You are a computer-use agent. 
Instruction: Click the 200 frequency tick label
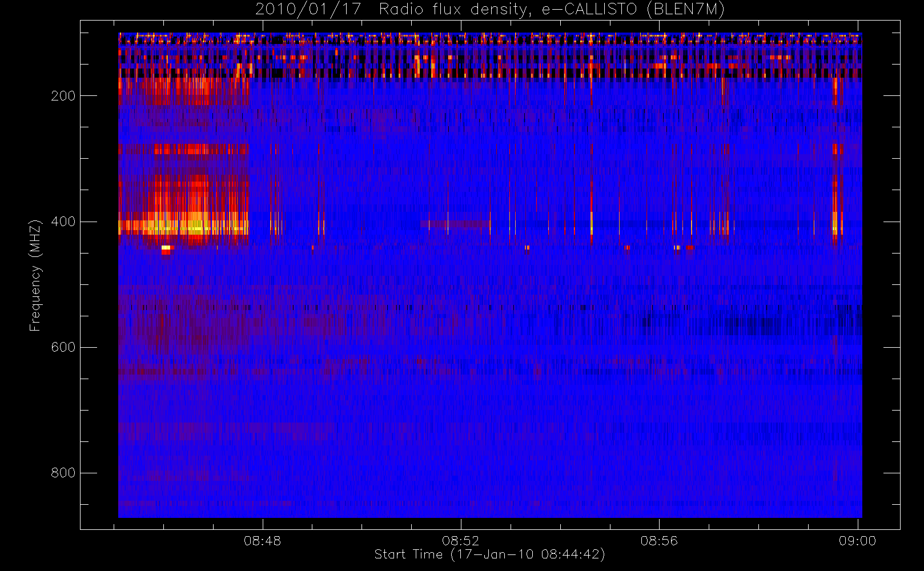coord(63,96)
